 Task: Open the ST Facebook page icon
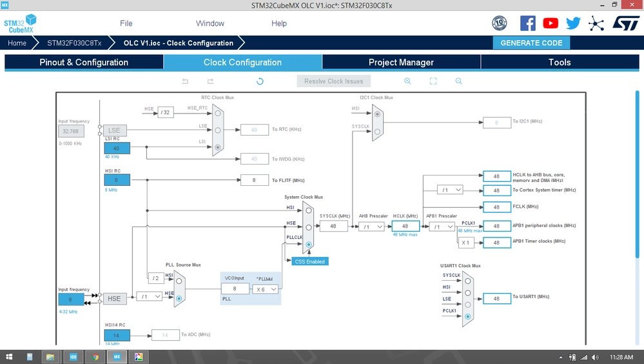[528, 23]
